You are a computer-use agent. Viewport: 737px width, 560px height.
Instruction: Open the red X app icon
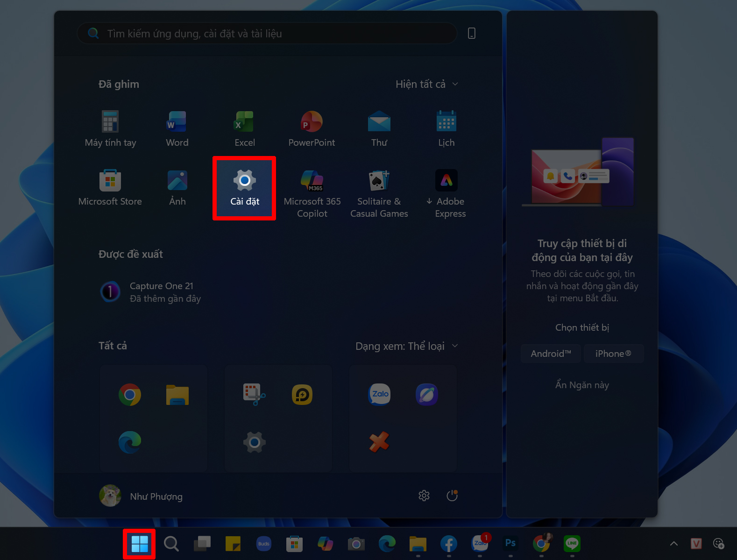[x=379, y=442]
